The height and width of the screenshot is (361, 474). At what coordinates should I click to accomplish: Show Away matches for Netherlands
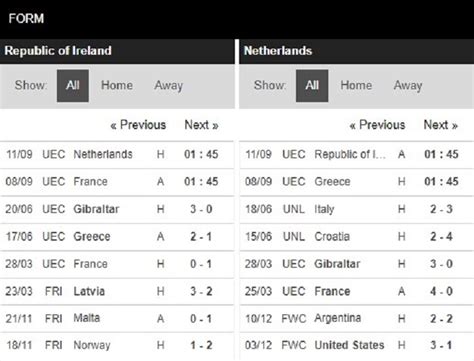tap(408, 86)
